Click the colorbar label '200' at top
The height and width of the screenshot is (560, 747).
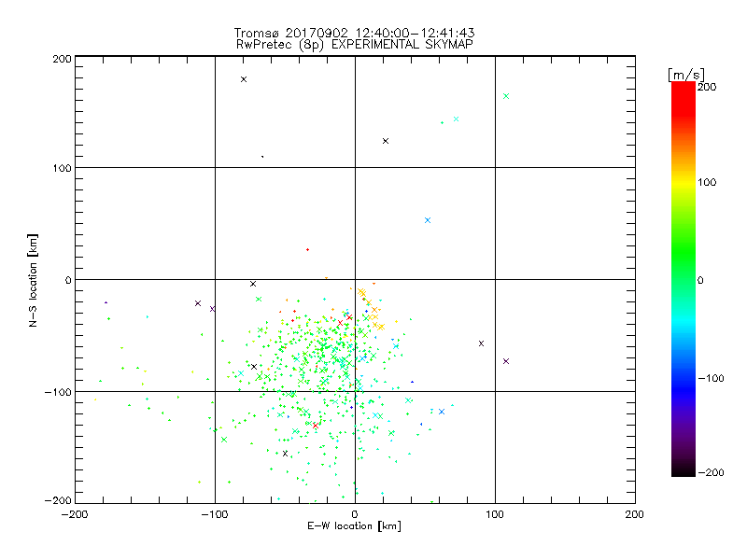[x=707, y=87]
